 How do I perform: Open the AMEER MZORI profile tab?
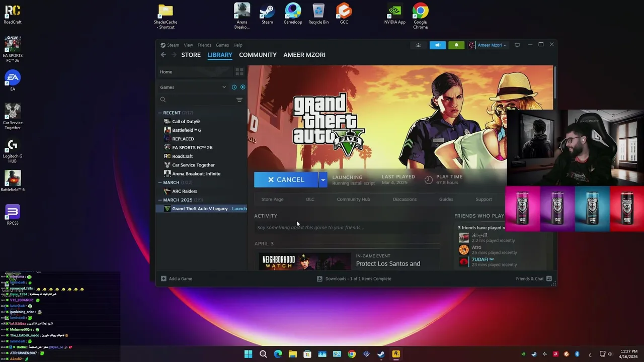304,55
